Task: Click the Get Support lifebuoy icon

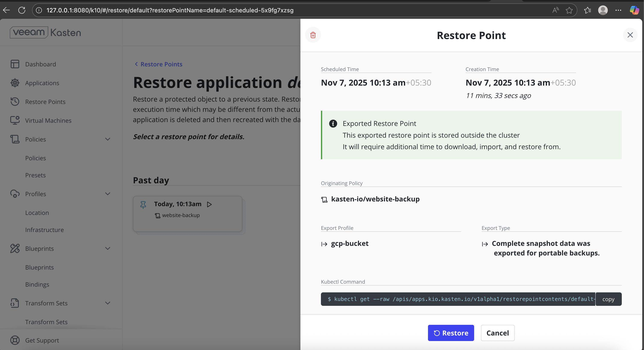Action: (x=15, y=340)
